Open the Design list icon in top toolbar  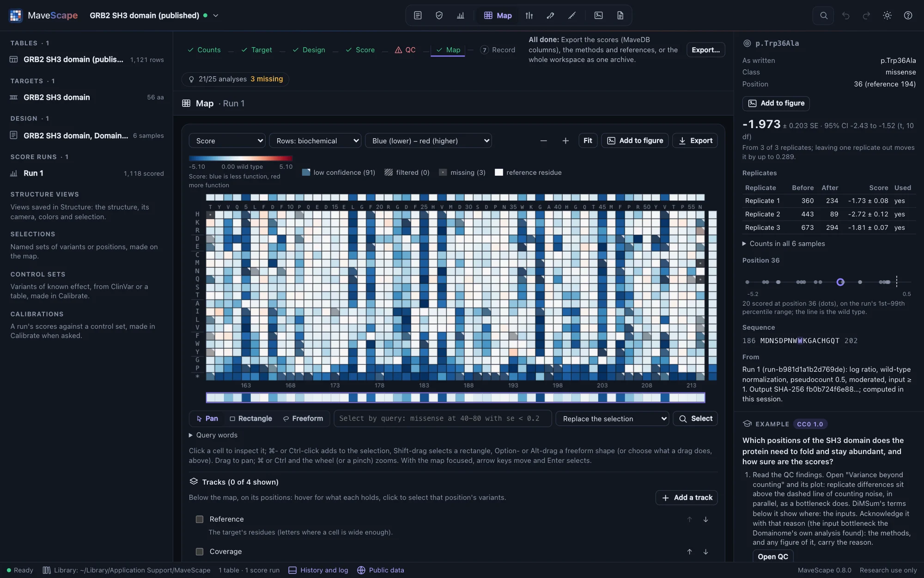click(x=418, y=15)
